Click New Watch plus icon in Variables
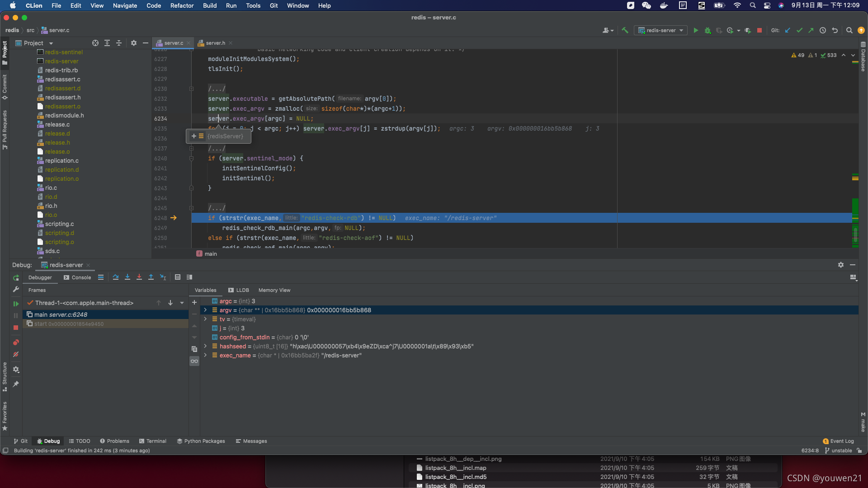The image size is (868, 488). (x=194, y=302)
